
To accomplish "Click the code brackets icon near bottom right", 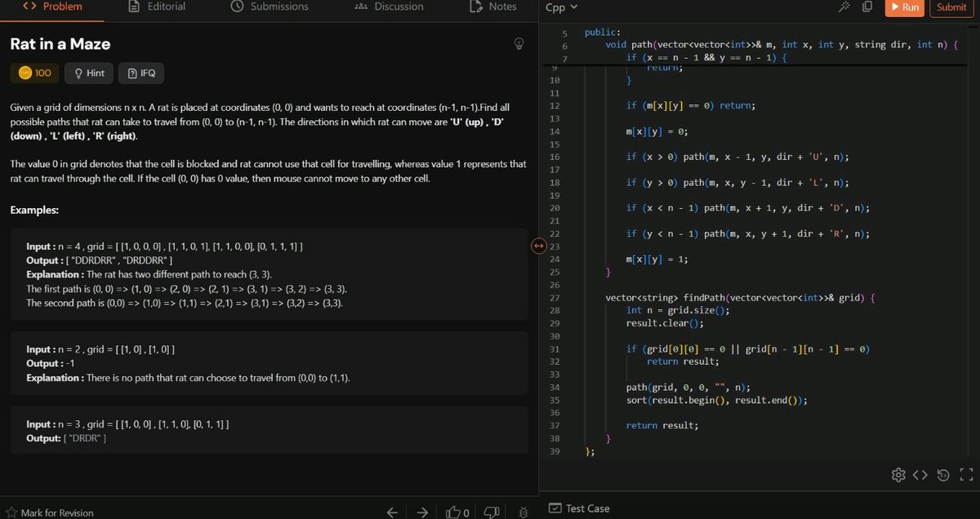I will tap(920, 474).
